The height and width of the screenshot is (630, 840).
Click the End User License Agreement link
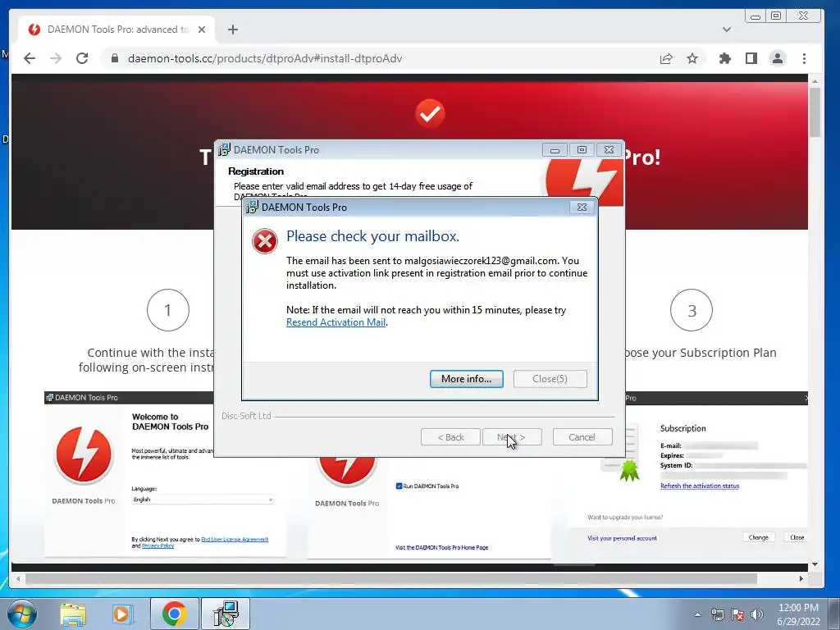235,539
